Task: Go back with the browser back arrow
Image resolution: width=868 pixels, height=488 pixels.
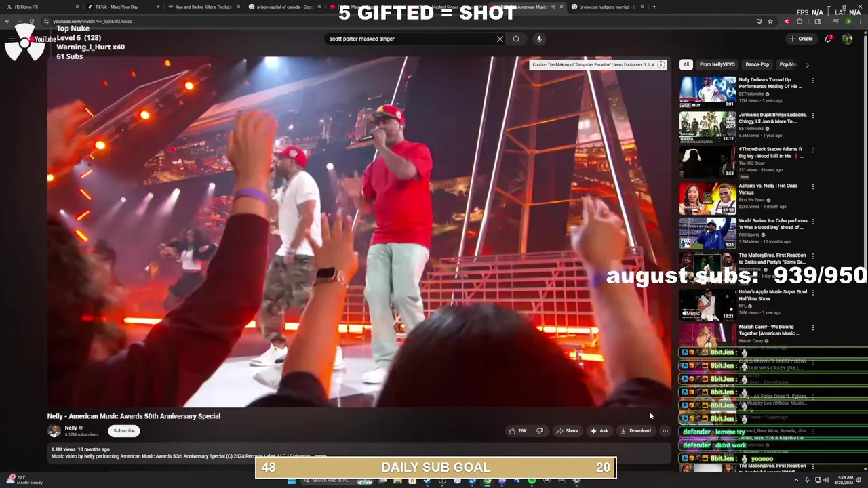Action: coord(7,21)
